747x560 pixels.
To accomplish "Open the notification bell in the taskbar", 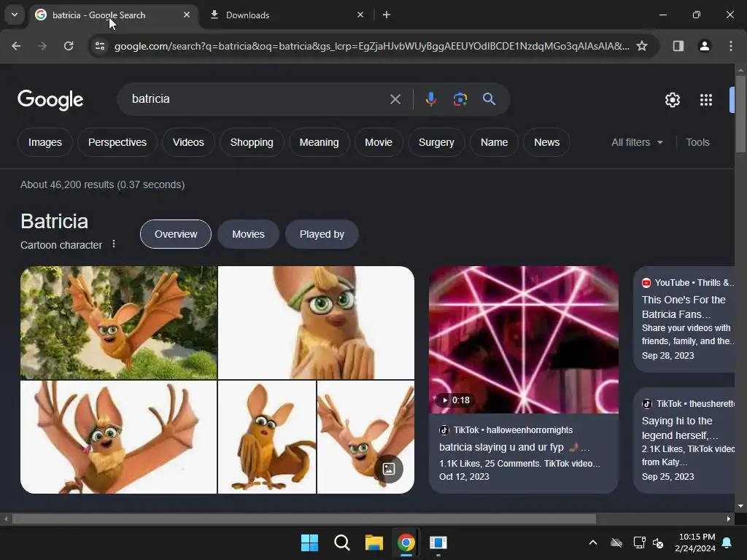I will pos(727,542).
